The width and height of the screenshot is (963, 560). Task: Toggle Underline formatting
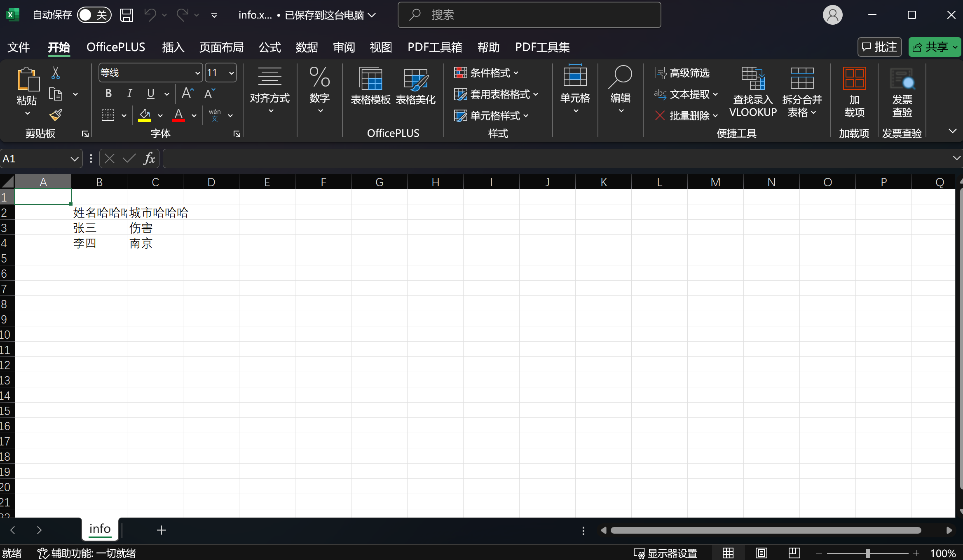pos(151,94)
